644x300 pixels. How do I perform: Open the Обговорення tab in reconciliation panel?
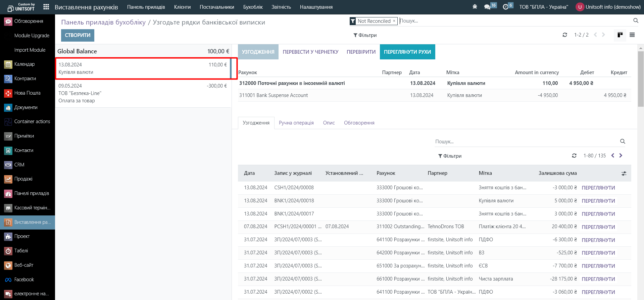point(359,123)
